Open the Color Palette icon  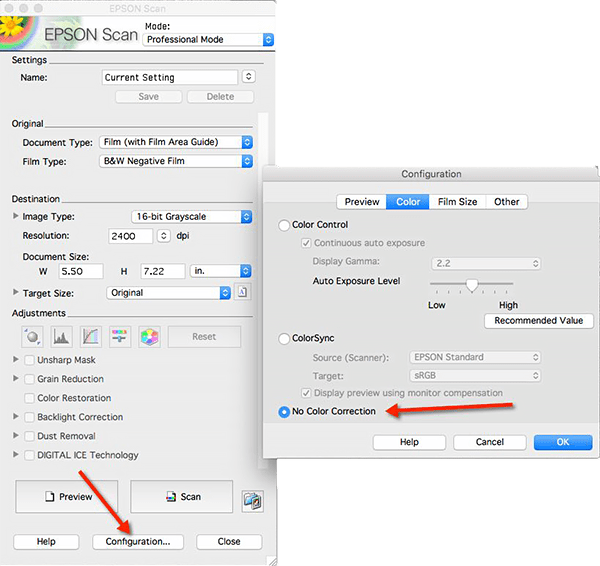(x=149, y=337)
